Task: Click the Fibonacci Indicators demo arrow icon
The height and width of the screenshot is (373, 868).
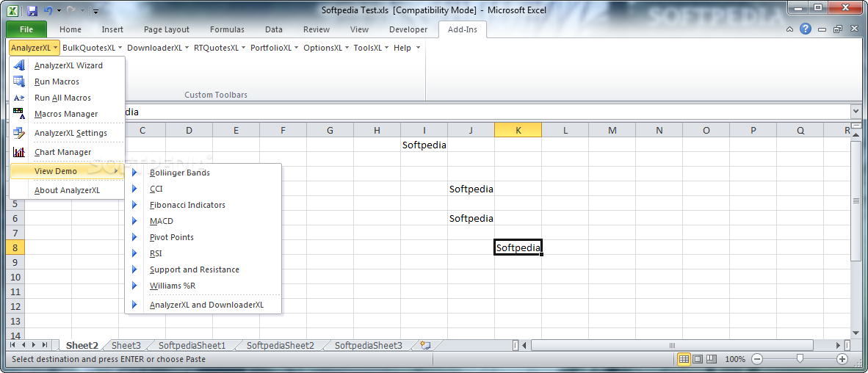Action: (x=134, y=205)
